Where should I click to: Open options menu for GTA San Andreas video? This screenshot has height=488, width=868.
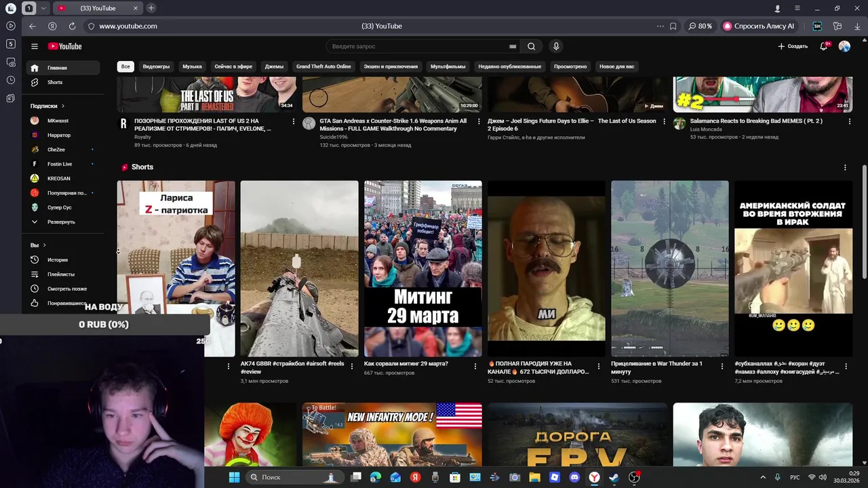[479, 121]
